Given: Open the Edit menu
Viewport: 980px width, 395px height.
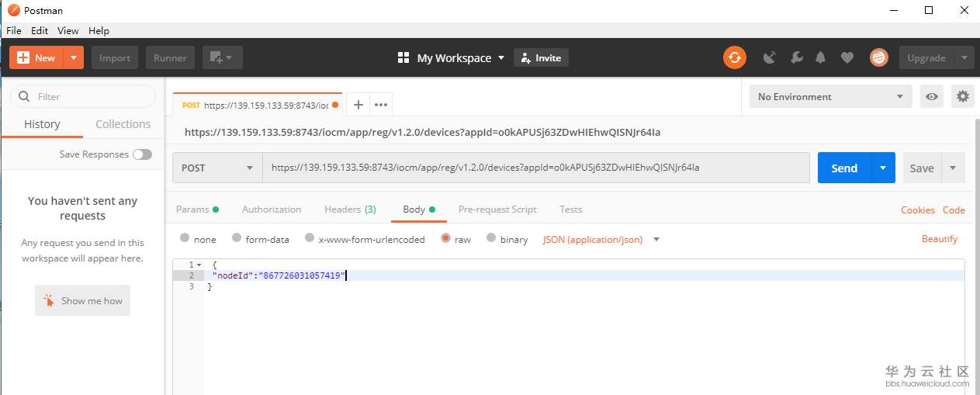Looking at the screenshot, I should pos(40,31).
